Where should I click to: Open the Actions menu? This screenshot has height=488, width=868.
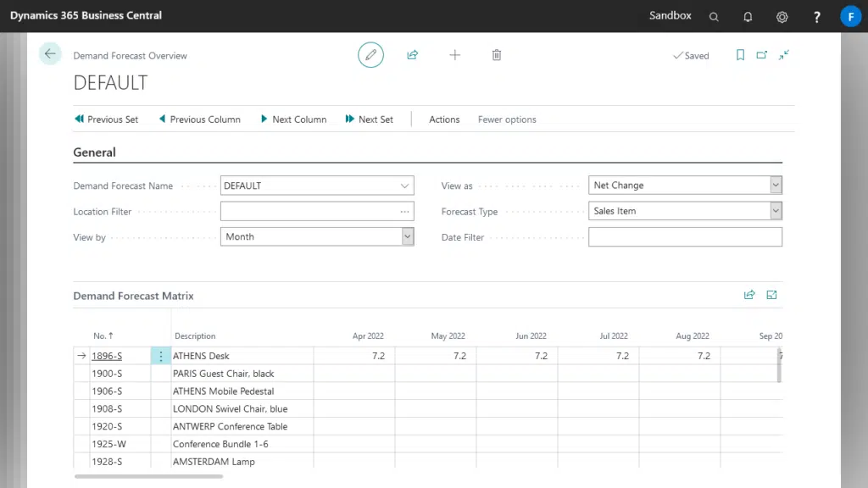(x=444, y=119)
